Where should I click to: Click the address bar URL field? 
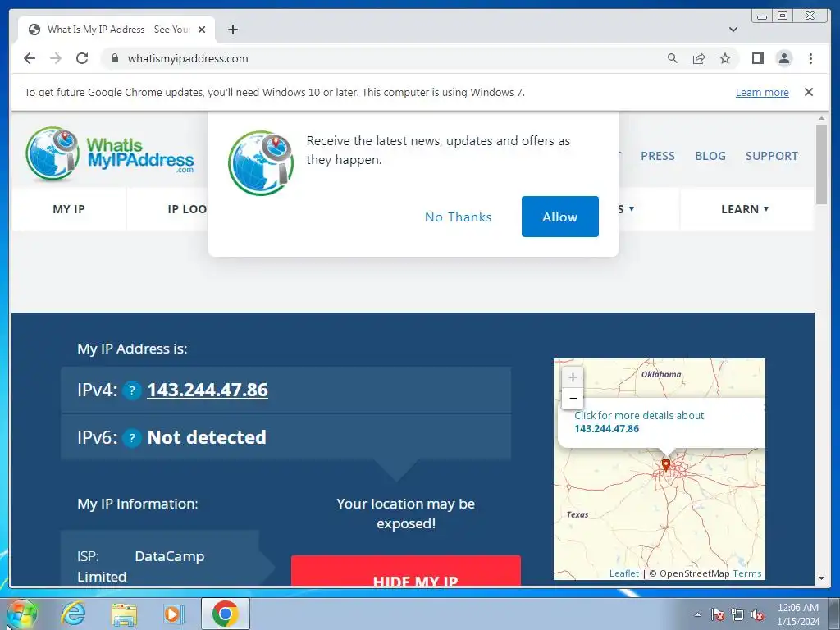coord(386,58)
